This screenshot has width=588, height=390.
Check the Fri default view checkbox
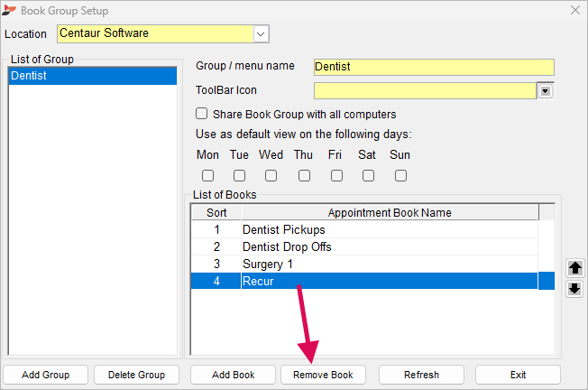click(x=336, y=176)
